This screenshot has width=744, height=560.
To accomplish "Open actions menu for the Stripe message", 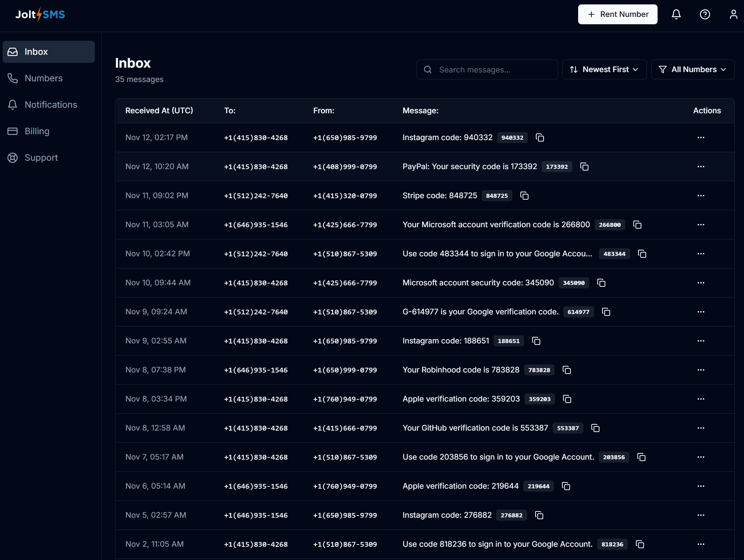I will [x=700, y=196].
